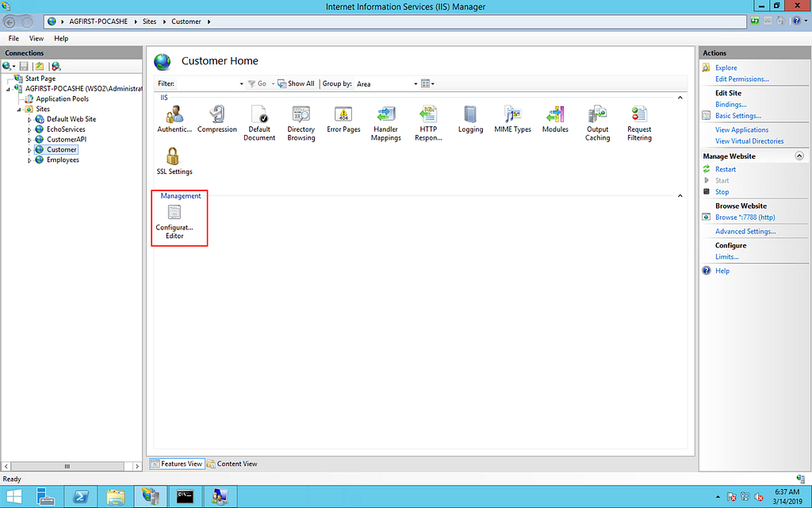Open Server Manager from the taskbar
Image resolution: width=812 pixels, height=508 pixels.
pos(45,497)
